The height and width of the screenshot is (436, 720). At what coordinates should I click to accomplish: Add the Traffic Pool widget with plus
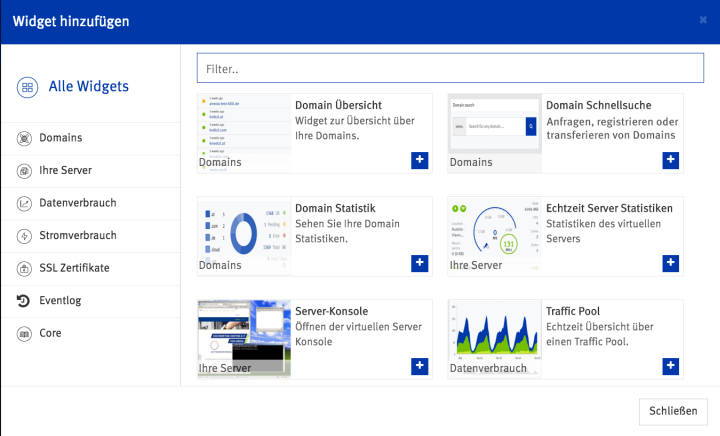point(670,367)
